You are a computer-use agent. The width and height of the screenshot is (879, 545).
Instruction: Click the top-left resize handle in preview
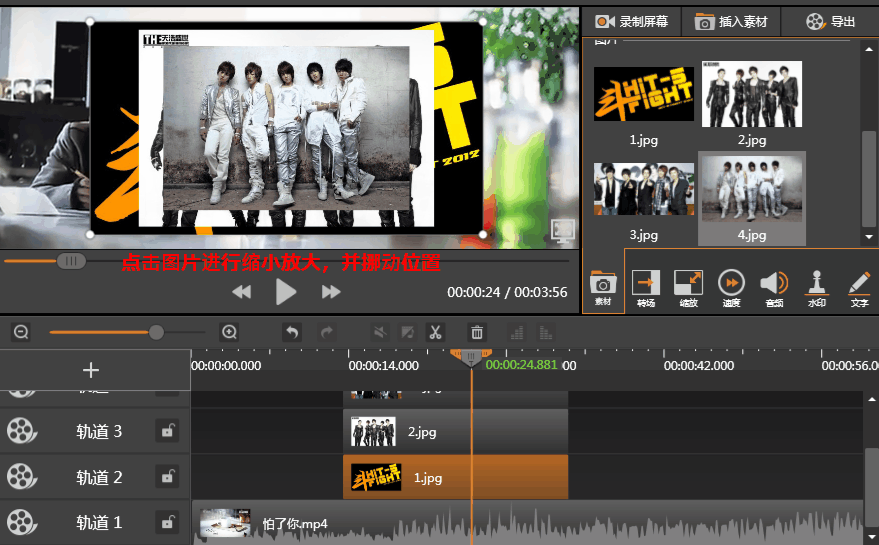point(90,21)
